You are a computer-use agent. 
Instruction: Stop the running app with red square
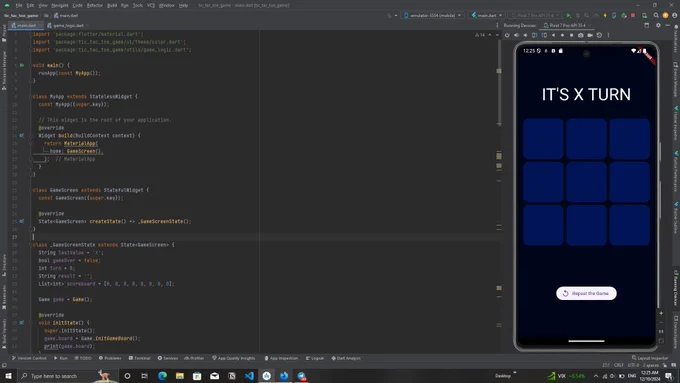point(633,15)
